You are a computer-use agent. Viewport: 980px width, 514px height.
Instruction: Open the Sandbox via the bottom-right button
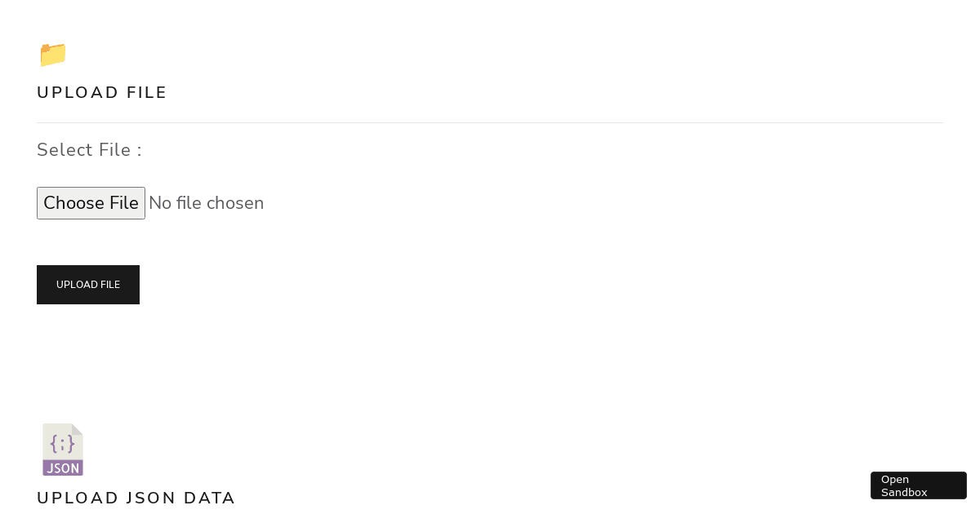click(x=918, y=485)
